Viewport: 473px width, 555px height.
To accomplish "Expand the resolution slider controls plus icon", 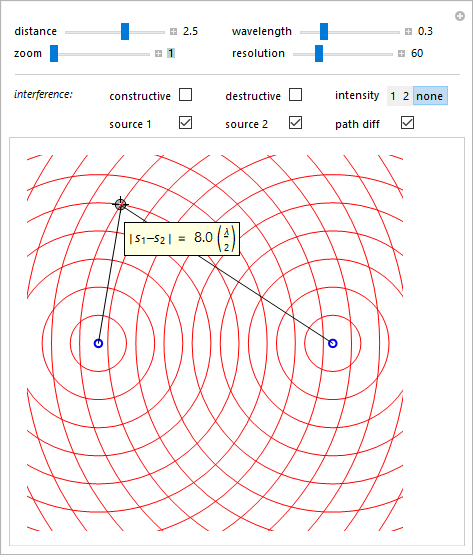I will [x=401, y=53].
